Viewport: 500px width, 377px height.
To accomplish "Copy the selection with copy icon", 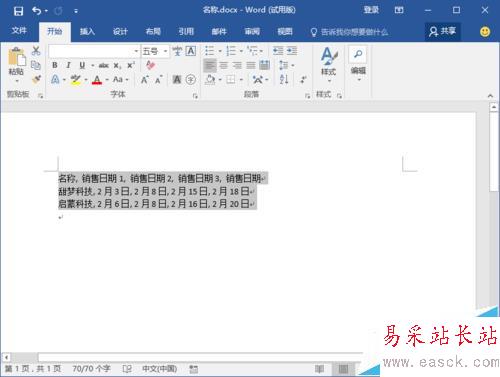I will point(36,65).
